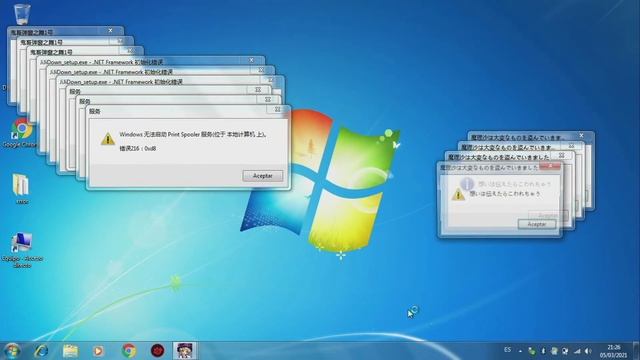This screenshot has width=640, height=360.
Task: Switch to the anime character app in taskbar
Action: [x=185, y=351]
